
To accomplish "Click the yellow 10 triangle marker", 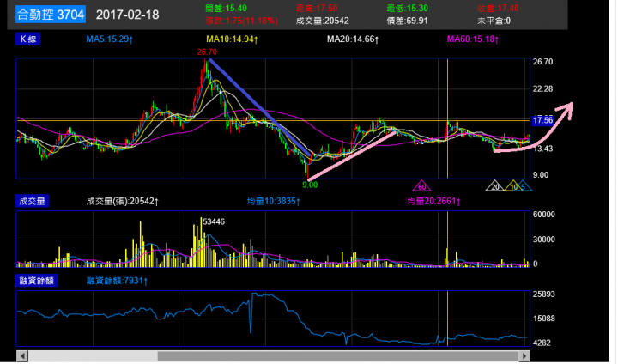I will [513, 185].
